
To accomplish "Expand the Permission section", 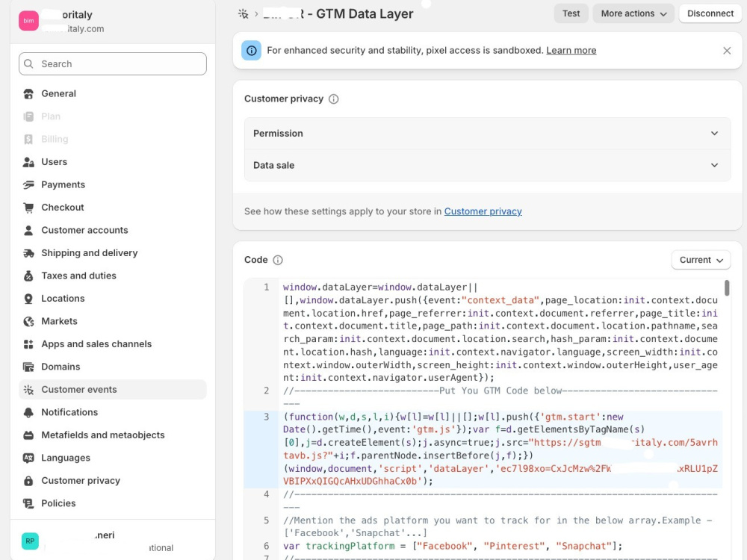I will click(x=487, y=134).
